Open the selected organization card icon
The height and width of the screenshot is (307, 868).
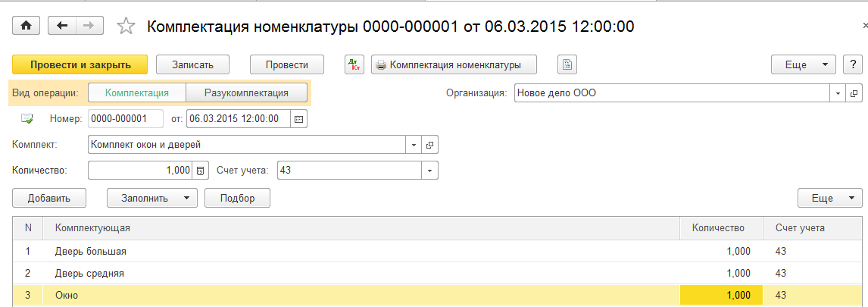(854, 93)
